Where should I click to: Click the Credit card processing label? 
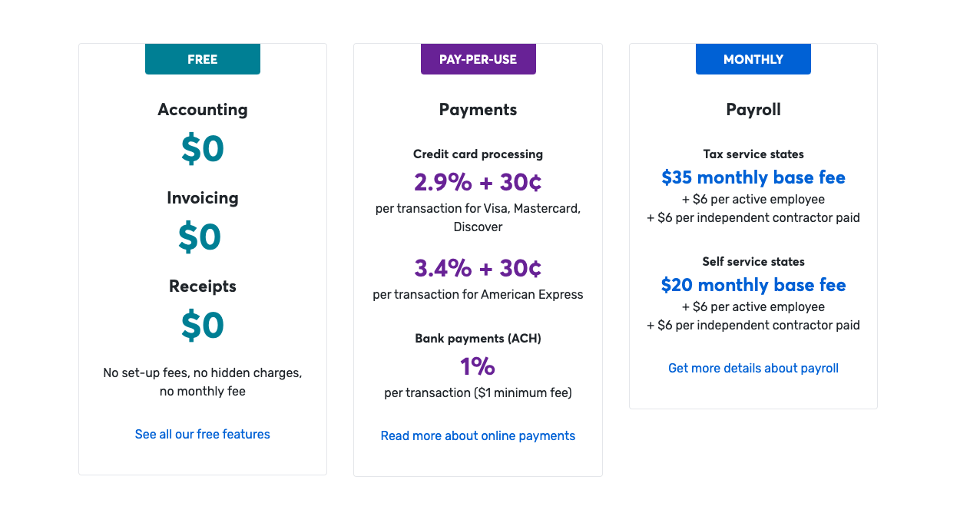point(478,154)
